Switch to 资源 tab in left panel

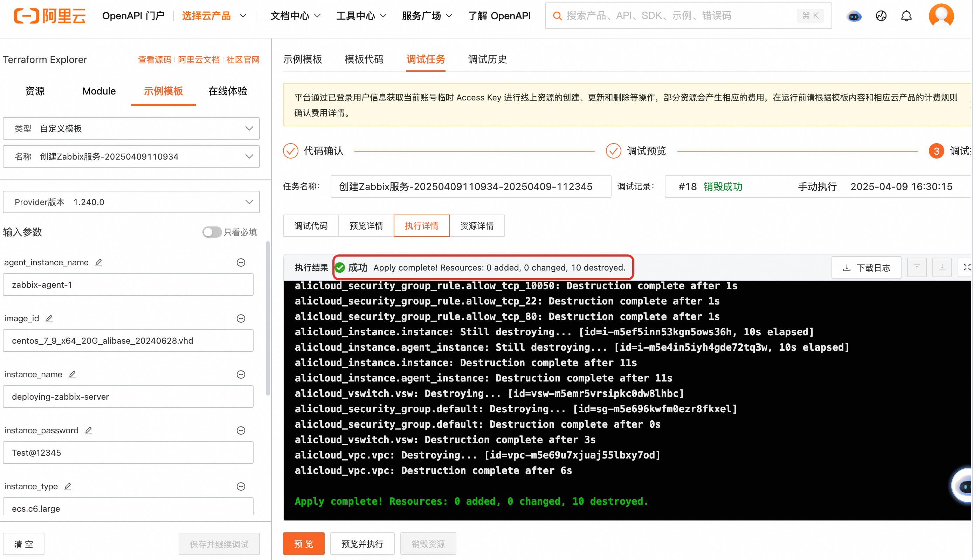click(x=35, y=91)
